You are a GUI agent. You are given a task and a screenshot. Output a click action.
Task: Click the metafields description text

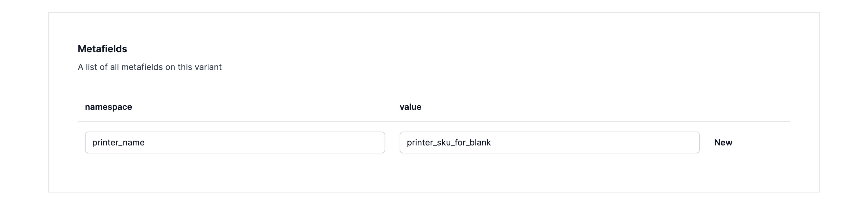[149, 67]
